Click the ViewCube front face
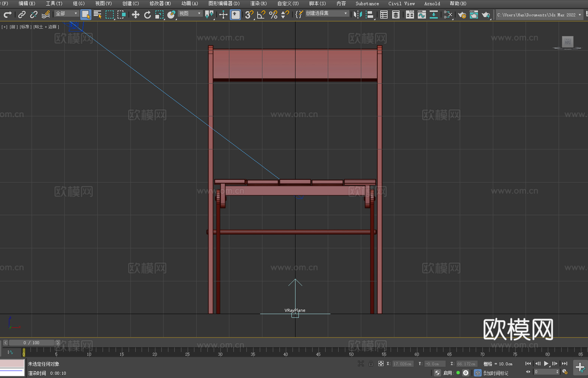The height and width of the screenshot is (378, 588). [x=568, y=41]
